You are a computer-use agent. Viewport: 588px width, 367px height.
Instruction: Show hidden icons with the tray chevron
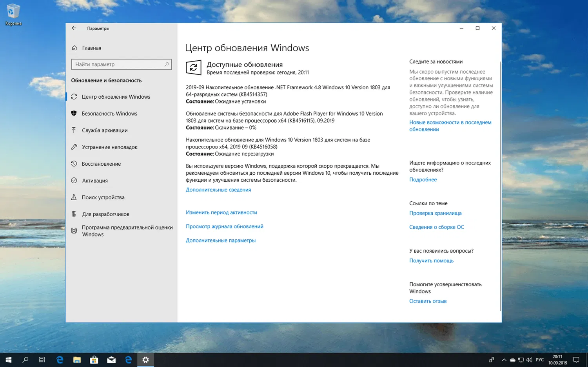tap(504, 360)
